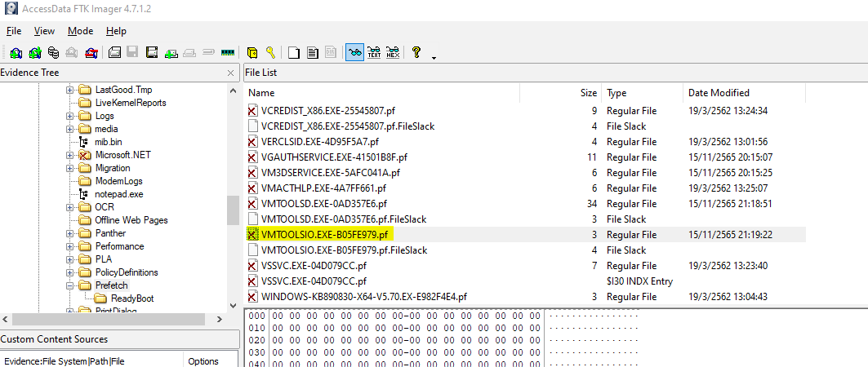Click the Microsoft.NET deleted folder icon

(84, 155)
